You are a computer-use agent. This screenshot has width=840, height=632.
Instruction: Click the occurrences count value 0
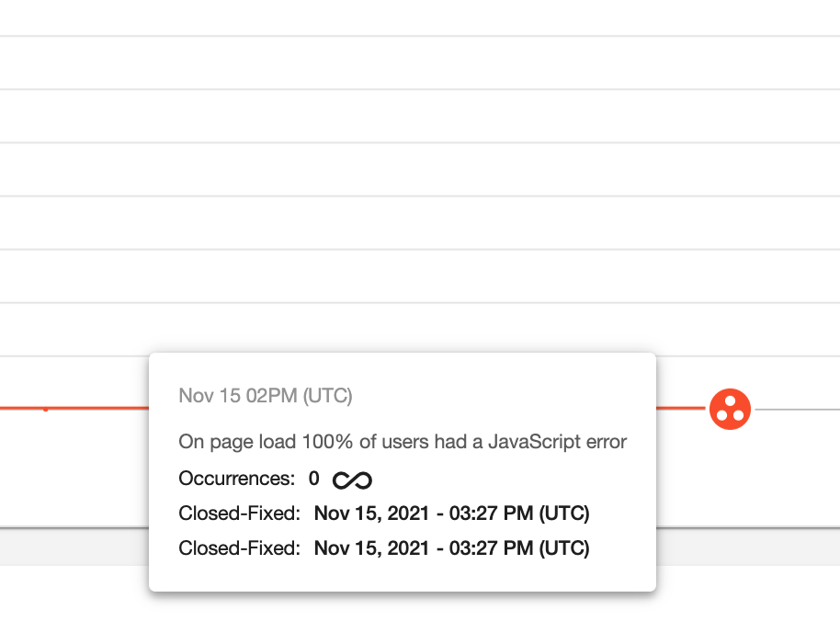point(313,479)
